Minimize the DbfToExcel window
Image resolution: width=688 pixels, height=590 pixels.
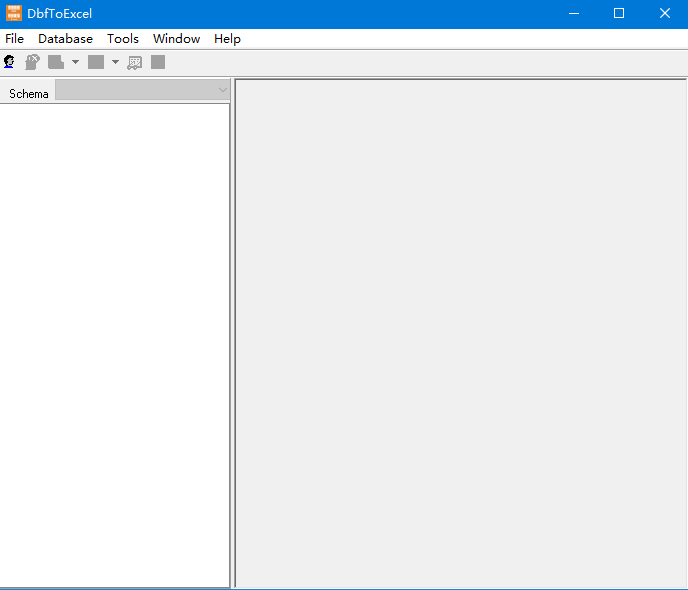pos(574,14)
